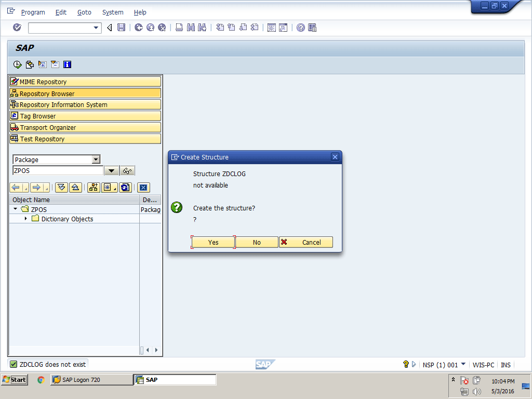Screen dimensions: 532x399
Task: Click the display object glasses icon
Action: pos(127,171)
